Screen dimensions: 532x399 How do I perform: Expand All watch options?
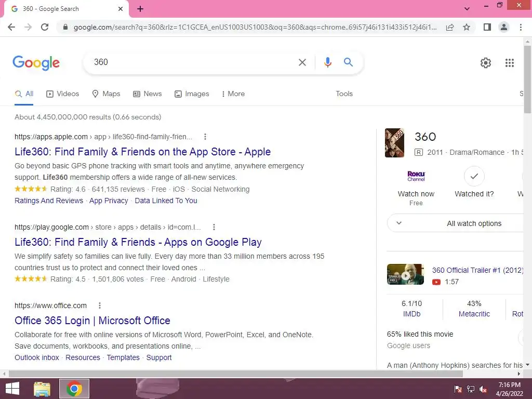455,223
